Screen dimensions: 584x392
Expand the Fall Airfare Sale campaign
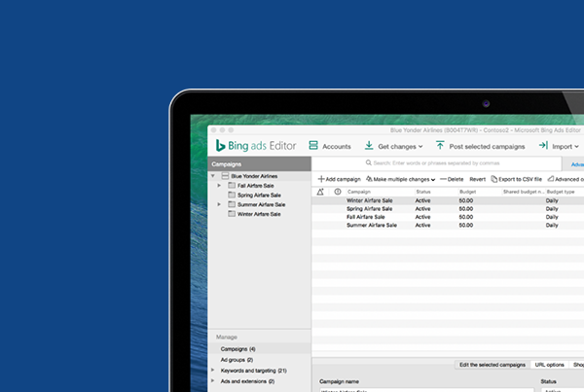[219, 186]
